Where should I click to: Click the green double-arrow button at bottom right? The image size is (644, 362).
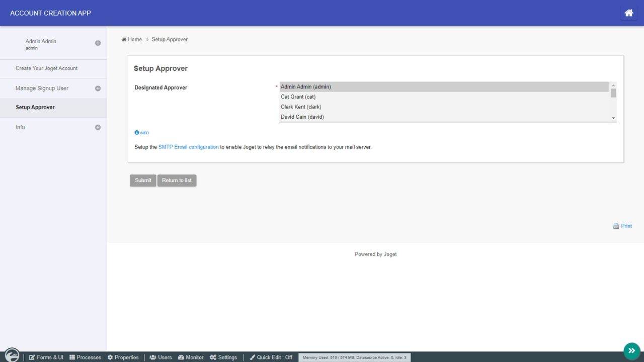(x=631, y=350)
